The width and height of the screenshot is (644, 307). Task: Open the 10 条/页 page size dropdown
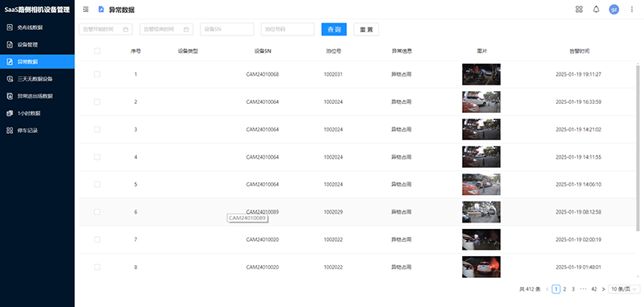tap(624, 289)
